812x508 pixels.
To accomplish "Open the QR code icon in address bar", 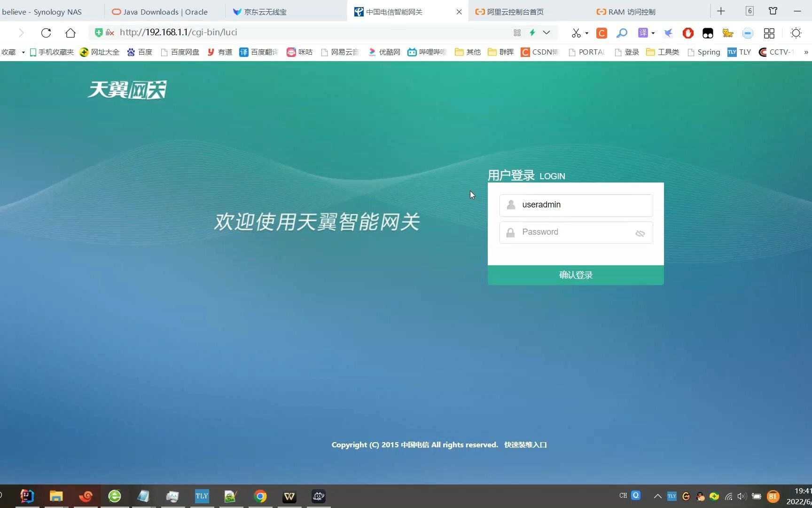I will point(517,32).
